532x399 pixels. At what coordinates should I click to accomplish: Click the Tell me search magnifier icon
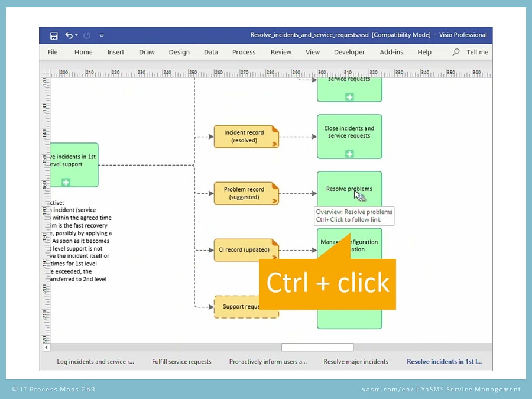coord(456,52)
